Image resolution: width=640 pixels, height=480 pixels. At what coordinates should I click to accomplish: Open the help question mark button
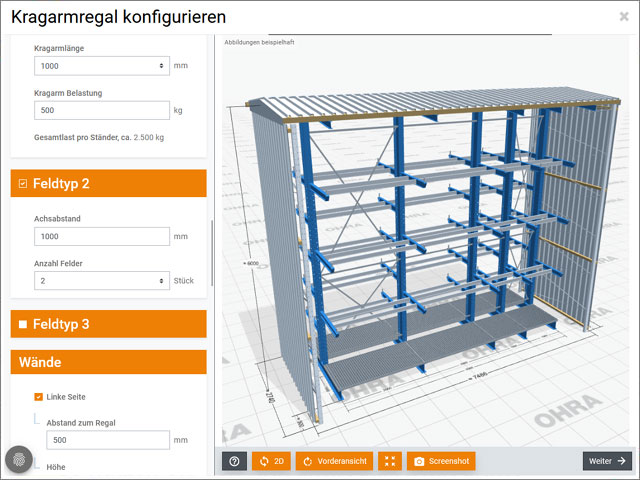point(234,461)
